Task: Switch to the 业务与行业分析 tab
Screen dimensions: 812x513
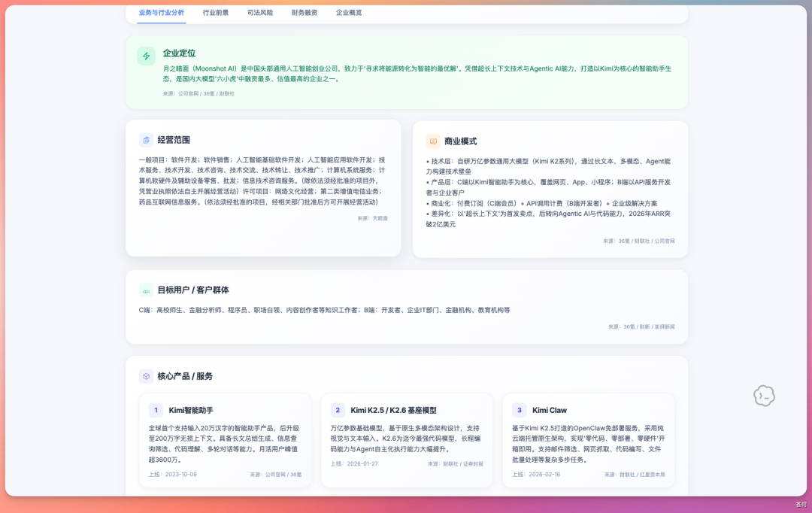Action: coord(161,13)
